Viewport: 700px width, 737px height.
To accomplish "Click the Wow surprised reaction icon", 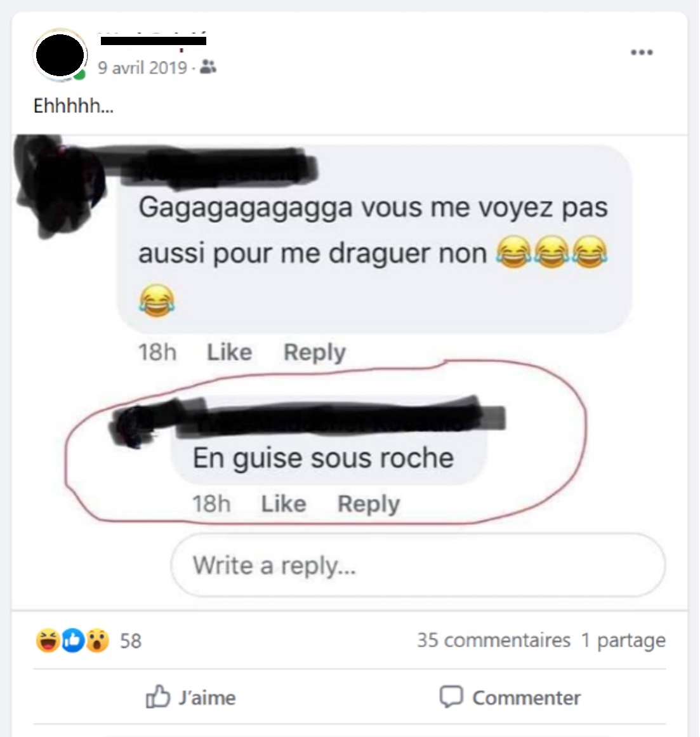I will pos(97,640).
